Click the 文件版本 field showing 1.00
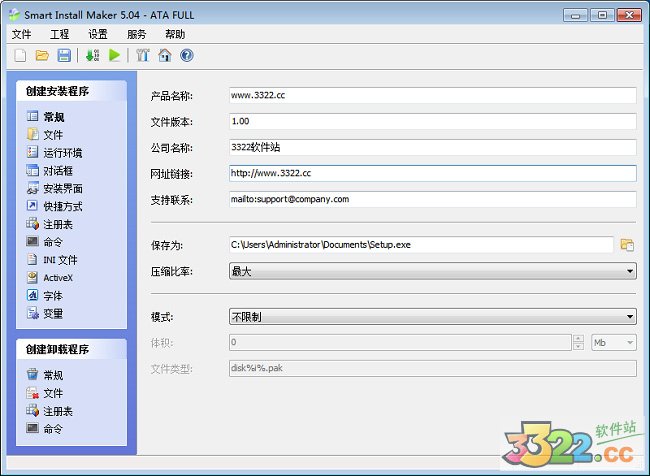650x476 pixels. pos(433,121)
